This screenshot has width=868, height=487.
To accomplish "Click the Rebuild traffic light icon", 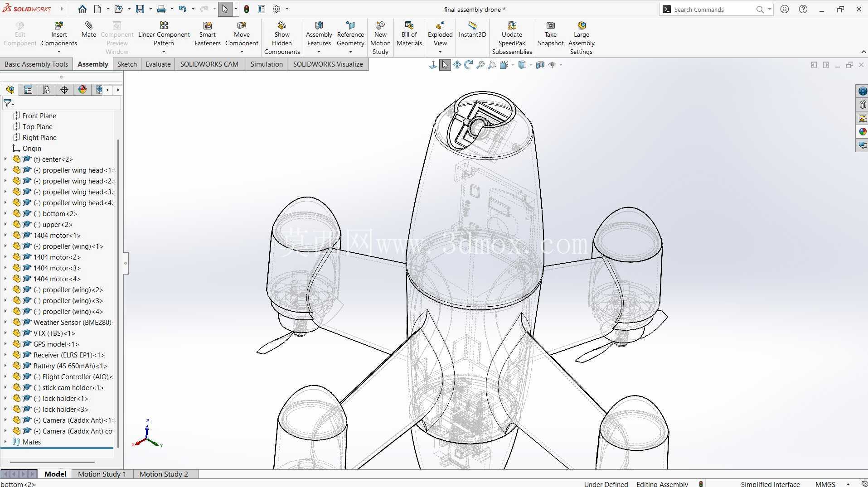I will pyautogui.click(x=247, y=9).
